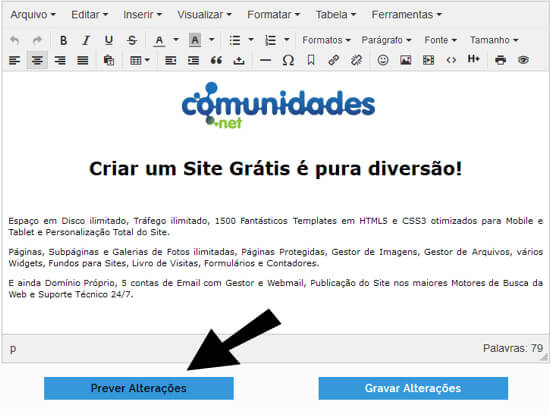Viewport: 550px width, 415px height.
Task: Toggle underline formatting
Action: click(109, 40)
